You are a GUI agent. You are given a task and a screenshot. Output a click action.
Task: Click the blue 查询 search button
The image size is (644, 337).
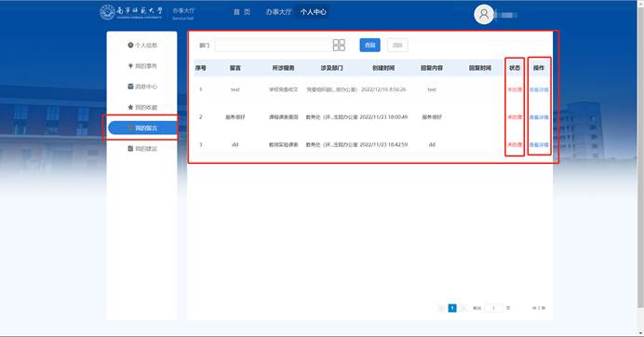click(370, 46)
